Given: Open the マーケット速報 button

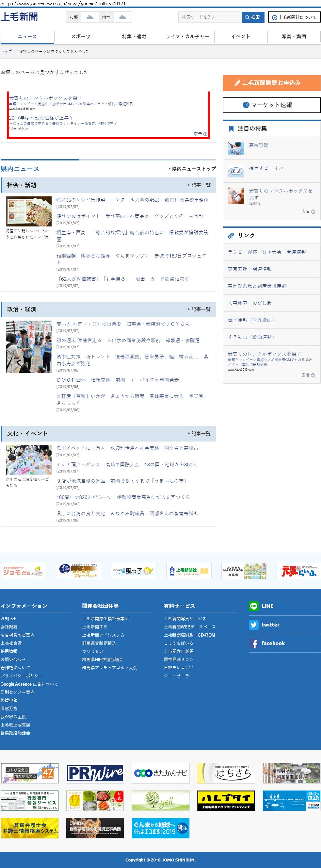Looking at the screenshot, I should pos(271,105).
